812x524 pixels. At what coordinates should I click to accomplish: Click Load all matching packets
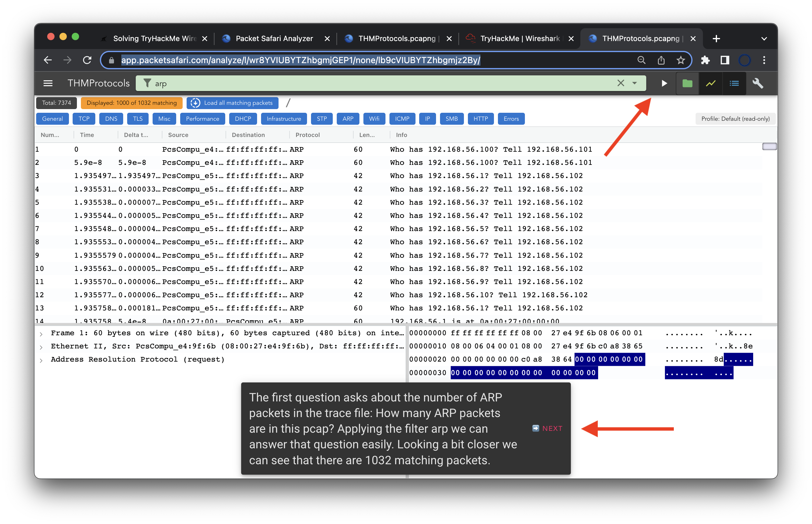[x=233, y=103]
